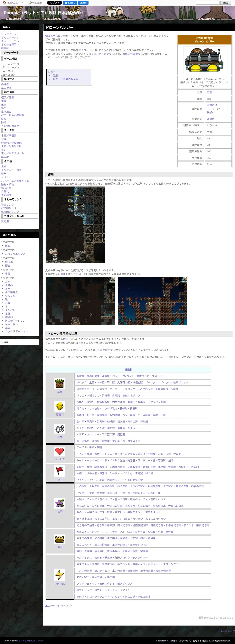Jump to ドローン使用時の注意 from contents

pos(65,79)
